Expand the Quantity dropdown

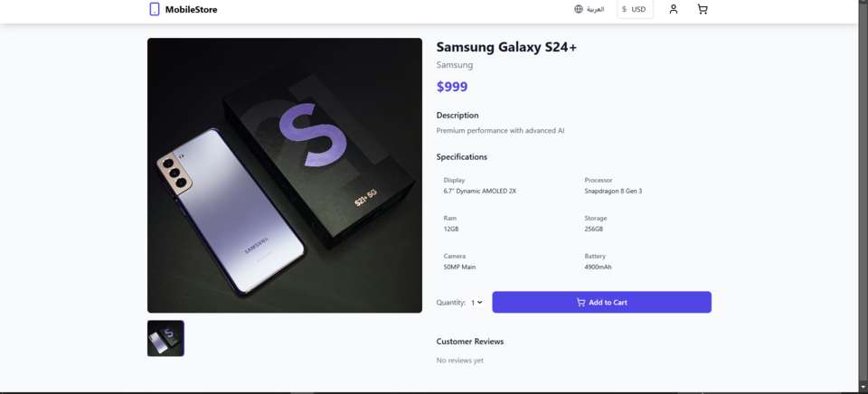coord(476,302)
